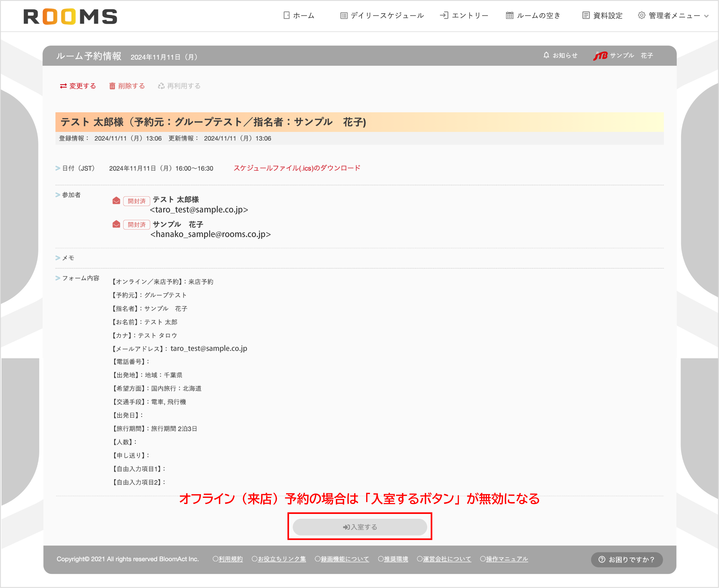The height and width of the screenshot is (588, 719).
Task: Toggle 開封済 status for テスト 太郎様
Action: point(137,201)
